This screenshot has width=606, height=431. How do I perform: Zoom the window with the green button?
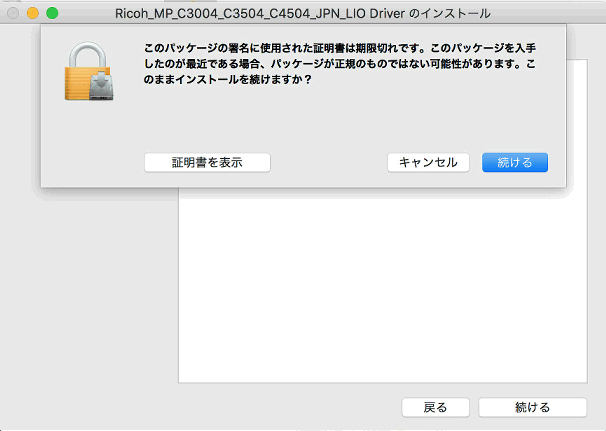pyautogui.click(x=52, y=13)
